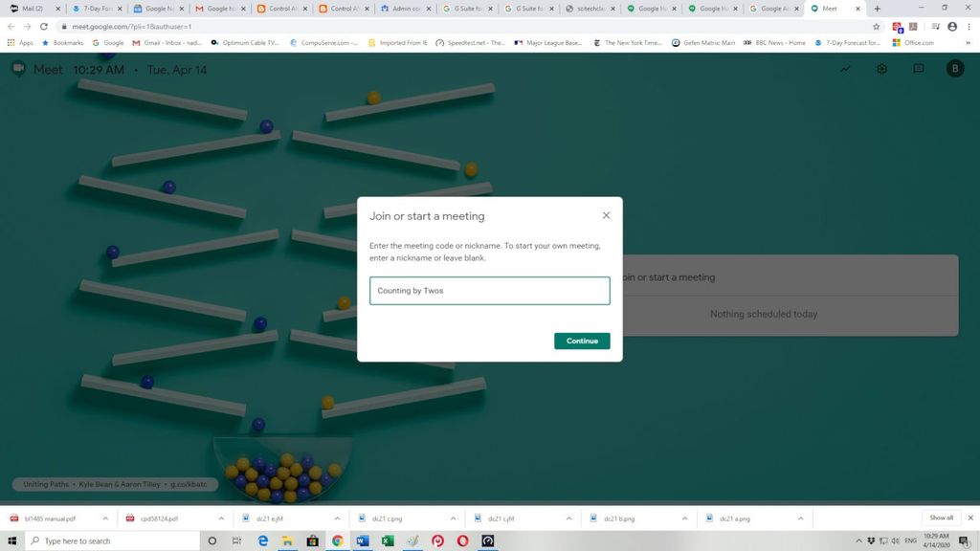Expand the bt1485 manual.pdf download menu
The image size is (980, 551).
(x=105, y=518)
